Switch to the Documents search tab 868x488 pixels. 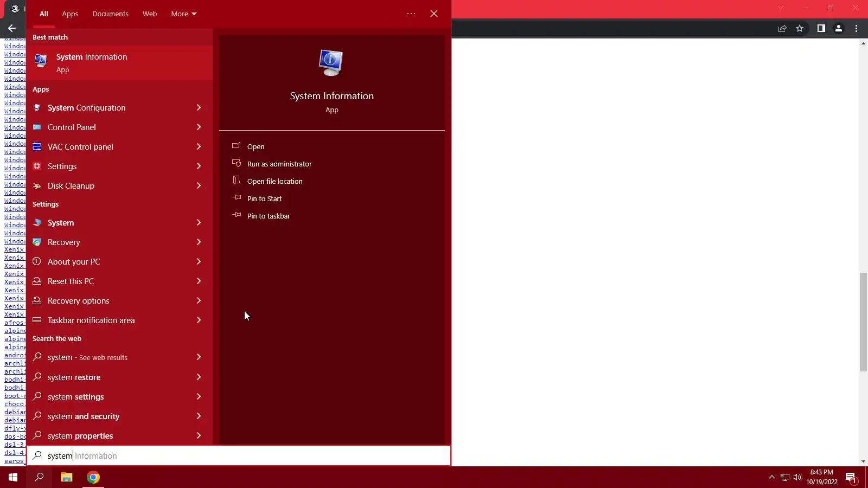[x=110, y=14]
